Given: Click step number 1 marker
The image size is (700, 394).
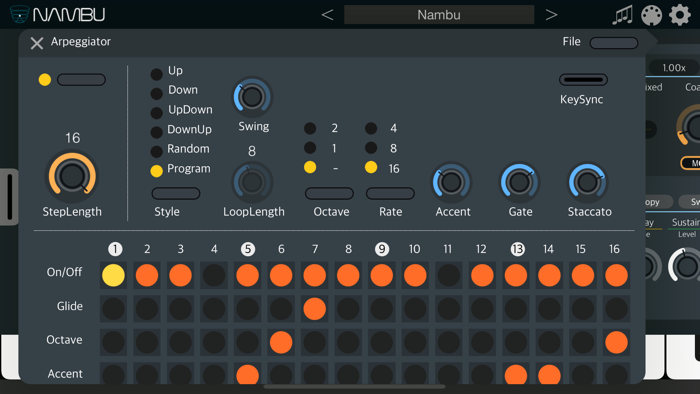Looking at the screenshot, I should point(115,249).
